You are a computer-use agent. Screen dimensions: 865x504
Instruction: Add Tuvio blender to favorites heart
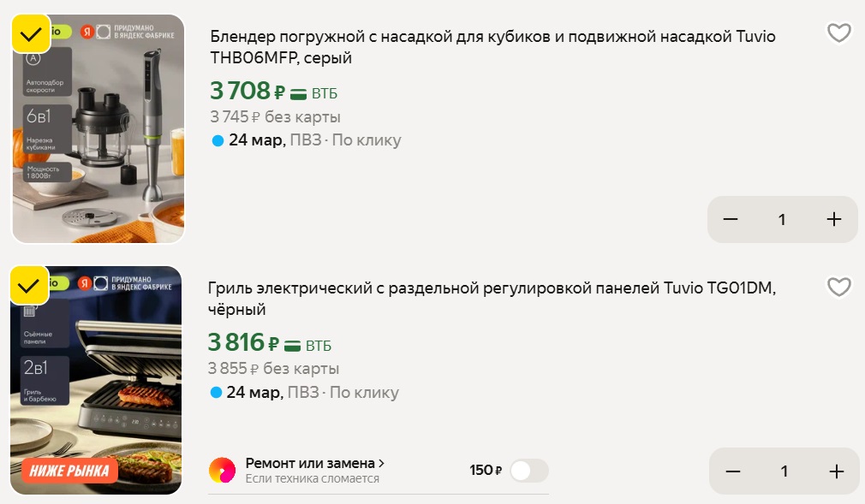838,33
